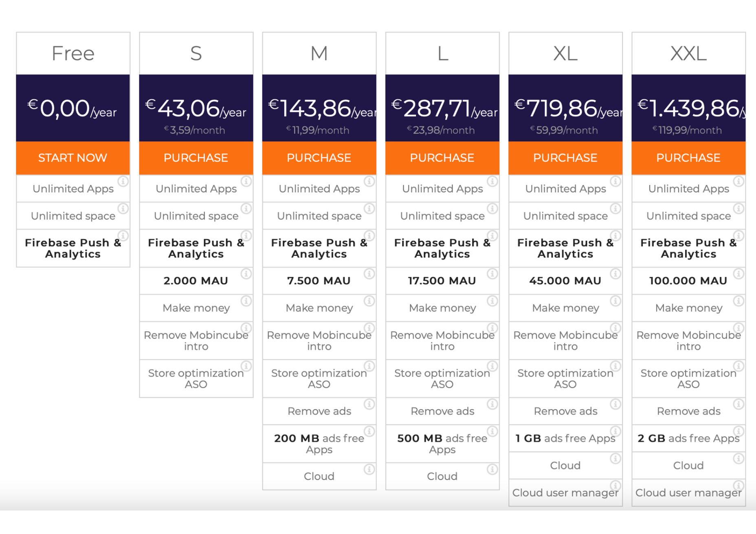Viewport: 756px width, 534px height.
Task: Click Cloud text in XXL plan
Action: coord(688,466)
